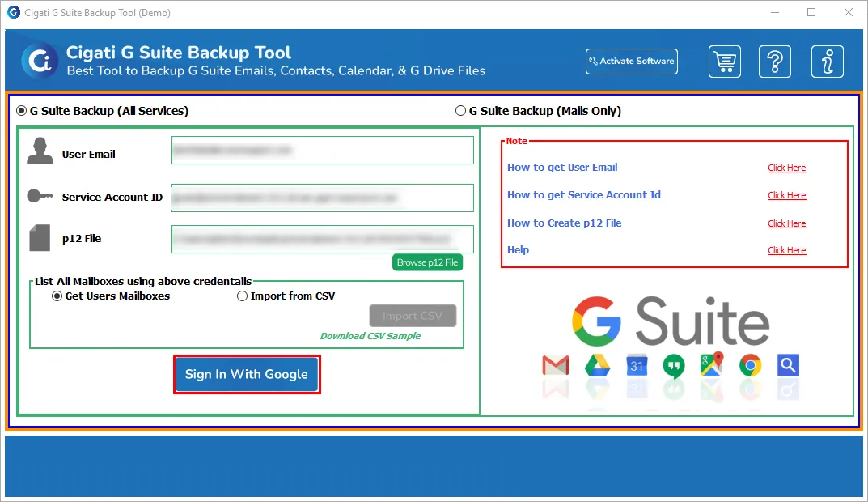Click the app icon in the title bar
Image resolution: width=868 pixels, height=502 pixels.
click(13, 12)
